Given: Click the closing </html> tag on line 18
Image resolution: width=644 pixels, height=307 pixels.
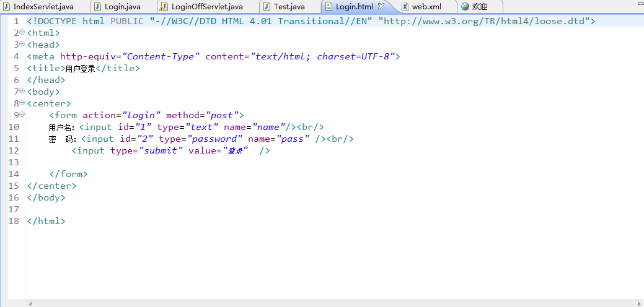Looking at the screenshot, I should (x=46, y=222).
